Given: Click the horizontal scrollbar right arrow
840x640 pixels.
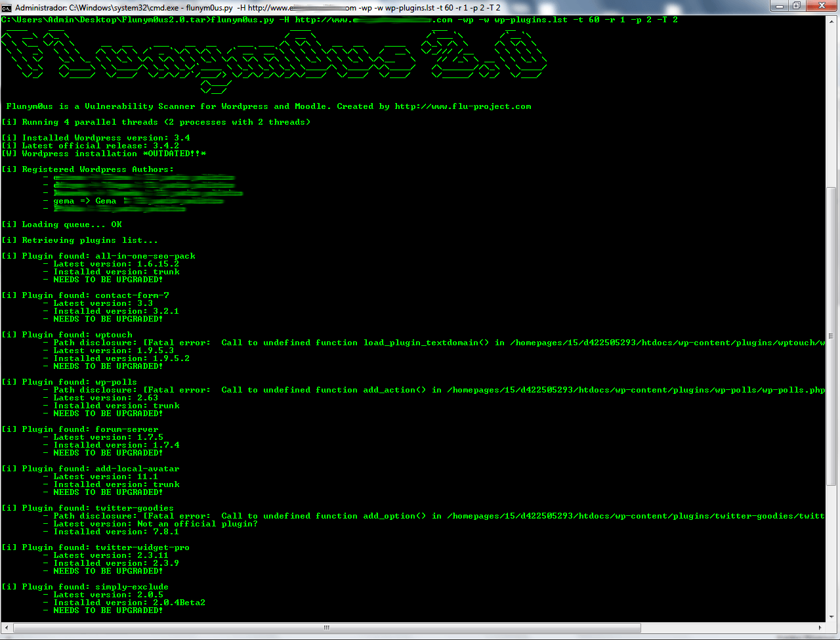Looking at the screenshot, I should point(820,628).
